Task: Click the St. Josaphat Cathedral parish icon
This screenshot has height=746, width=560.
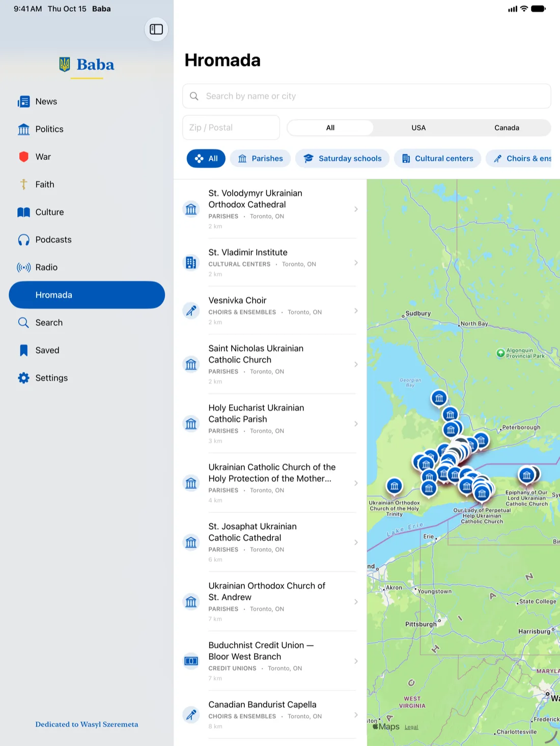Action: pos(191,542)
